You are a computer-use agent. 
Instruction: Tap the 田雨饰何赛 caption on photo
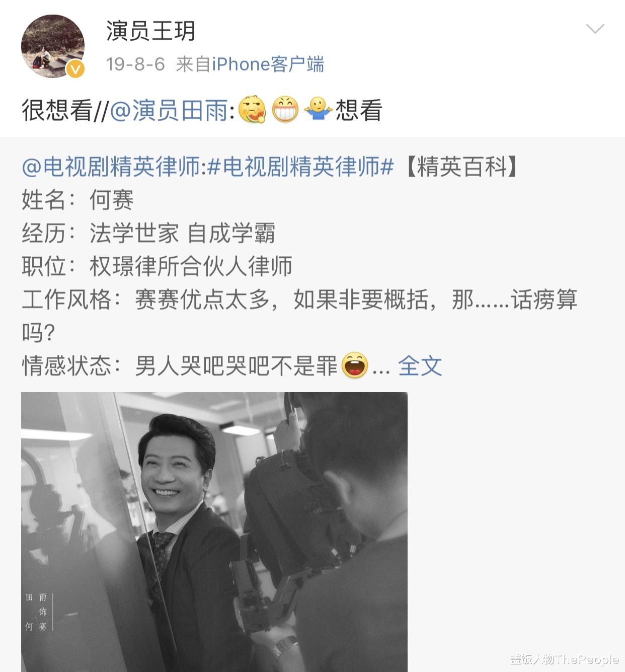[37, 612]
